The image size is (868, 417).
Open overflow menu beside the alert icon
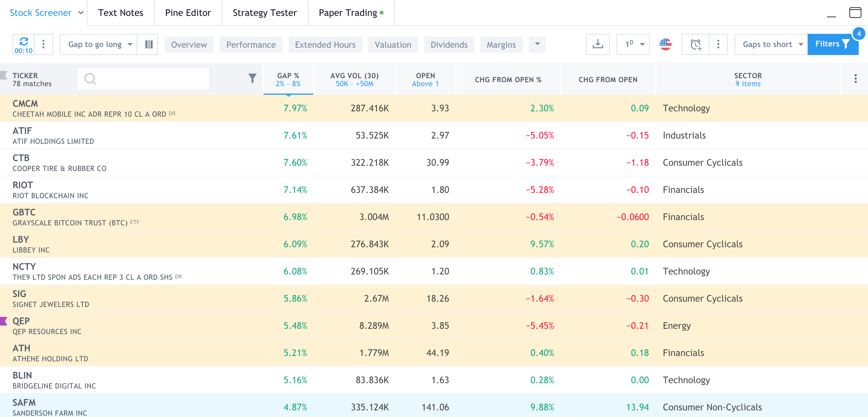(x=718, y=44)
